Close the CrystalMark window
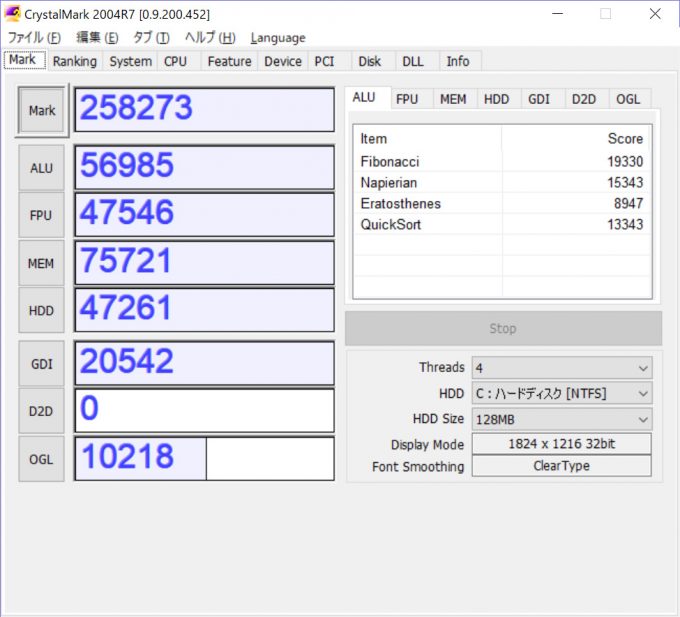The image size is (680, 617). [655, 14]
